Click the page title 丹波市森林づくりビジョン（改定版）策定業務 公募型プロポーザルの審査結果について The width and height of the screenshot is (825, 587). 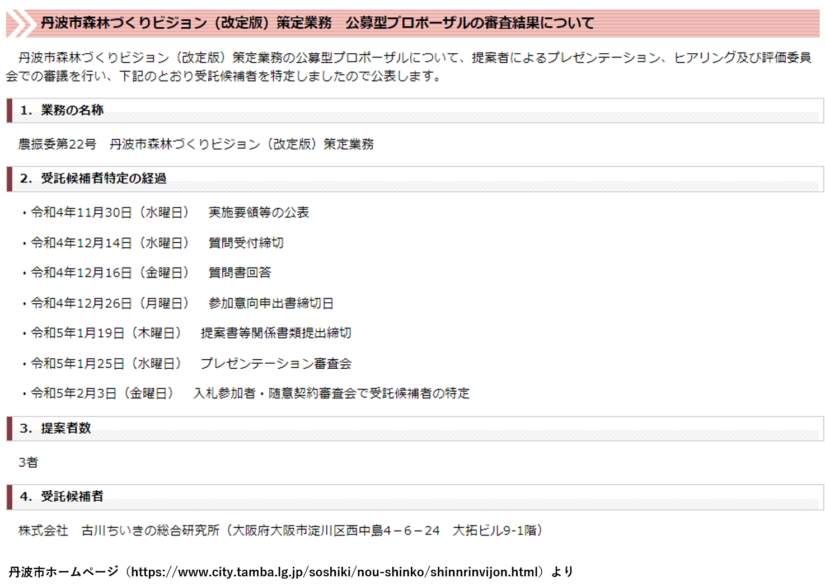[x=317, y=23]
